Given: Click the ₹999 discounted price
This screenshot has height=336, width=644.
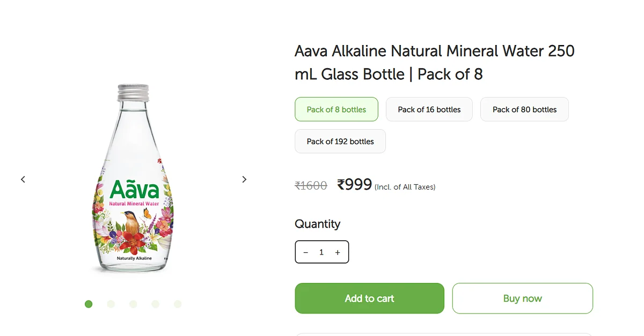Looking at the screenshot, I should pyautogui.click(x=354, y=184).
